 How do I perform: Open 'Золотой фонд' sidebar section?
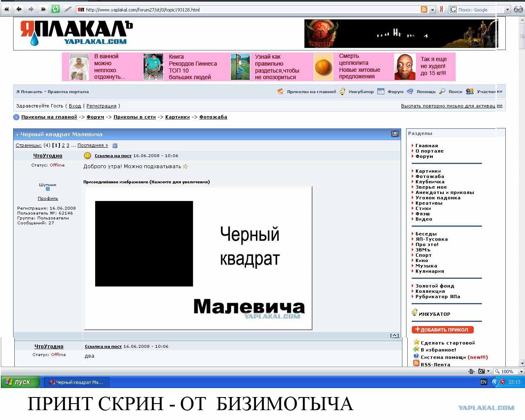click(435, 286)
